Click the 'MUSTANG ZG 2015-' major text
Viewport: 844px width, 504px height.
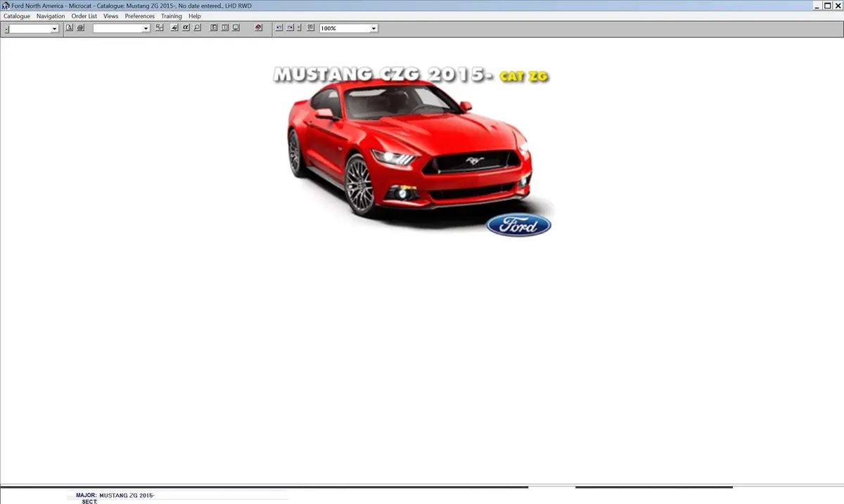click(x=127, y=496)
